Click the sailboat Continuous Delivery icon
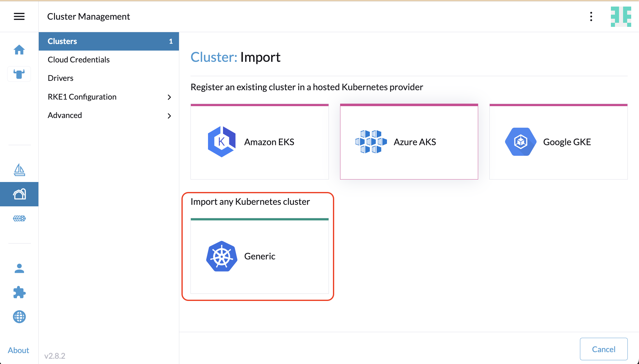Image resolution: width=639 pixels, height=364 pixels. tap(19, 170)
